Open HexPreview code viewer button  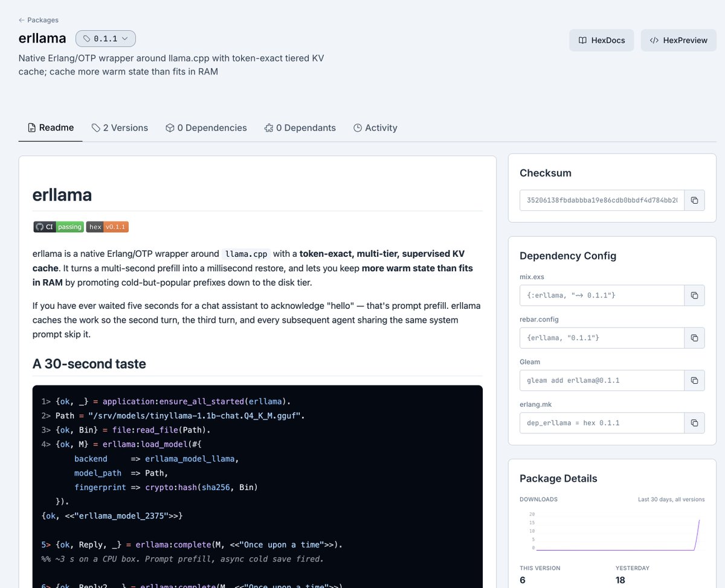(x=678, y=40)
